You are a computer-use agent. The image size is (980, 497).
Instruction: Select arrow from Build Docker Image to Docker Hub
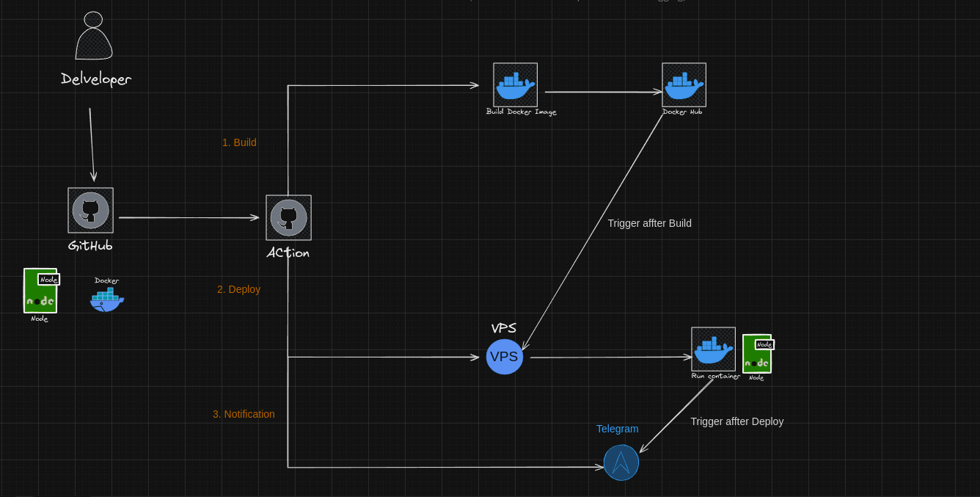point(604,92)
